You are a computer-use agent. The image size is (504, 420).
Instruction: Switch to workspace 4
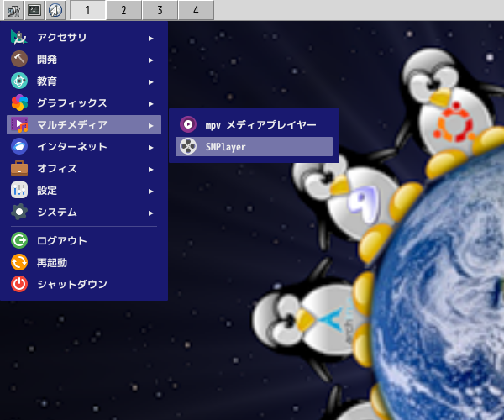click(196, 10)
